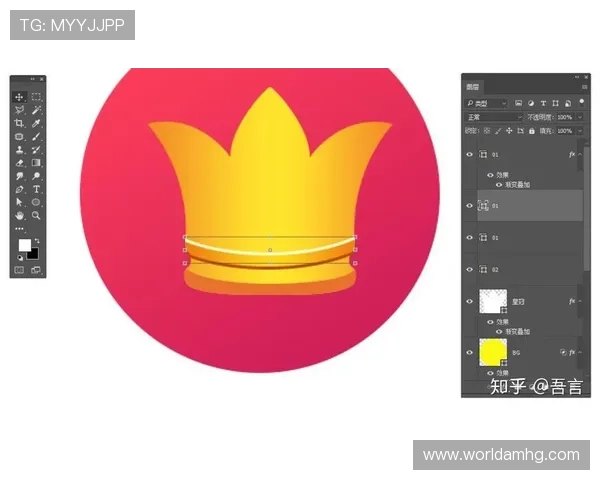Hide the 皇冠 layer visibility eye
The image size is (600, 480).
tap(470, 301)
